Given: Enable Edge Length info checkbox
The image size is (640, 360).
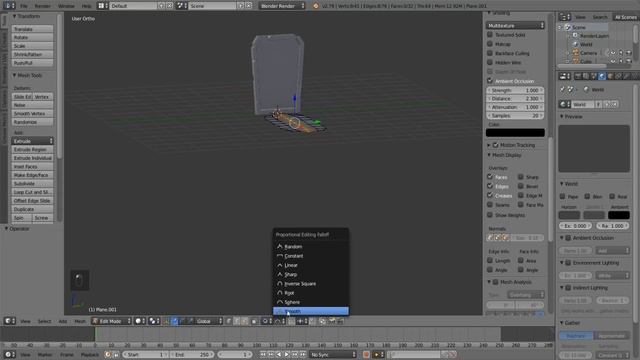Looking at the screenshot, I should click(x=490, y=260).
